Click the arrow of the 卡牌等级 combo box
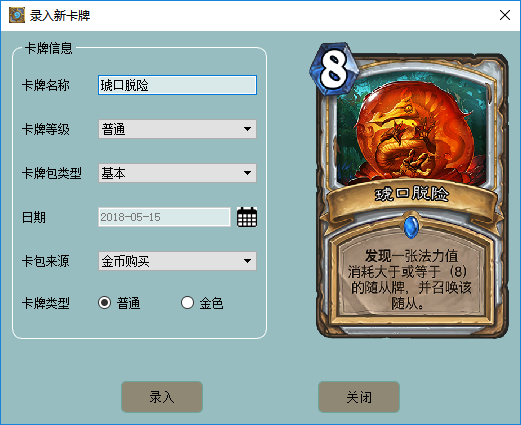The height and width of the screenshot is (425, 521). [247, 129]
